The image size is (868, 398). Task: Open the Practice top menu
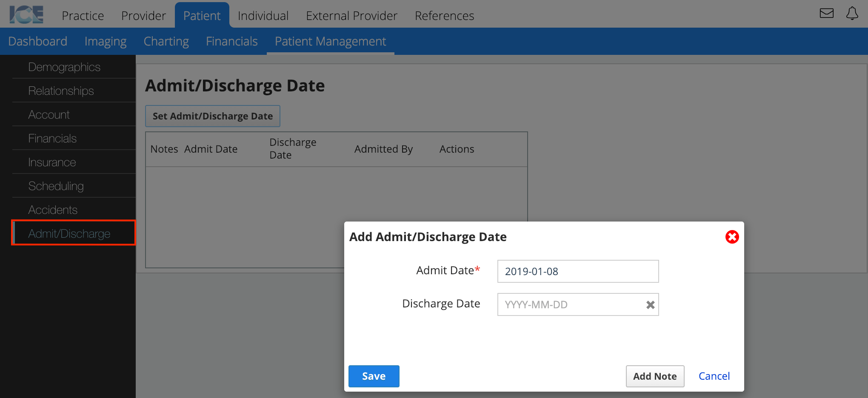point(83,16)
